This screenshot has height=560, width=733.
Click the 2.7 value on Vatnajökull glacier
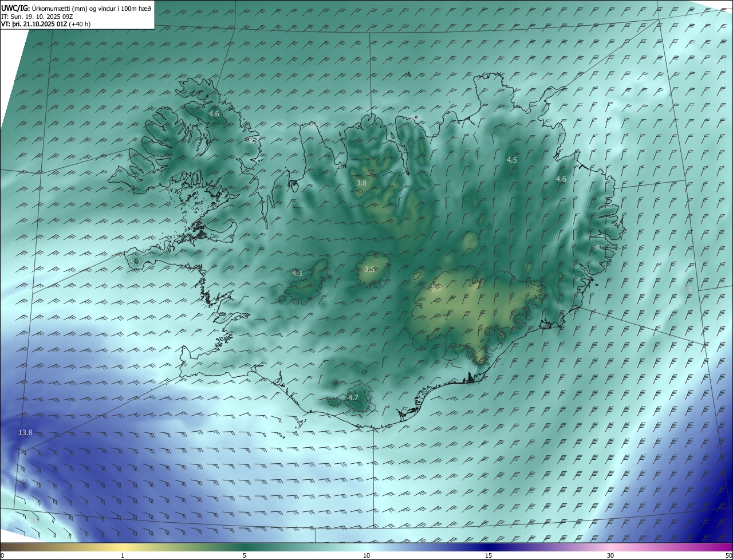(436, 289)
